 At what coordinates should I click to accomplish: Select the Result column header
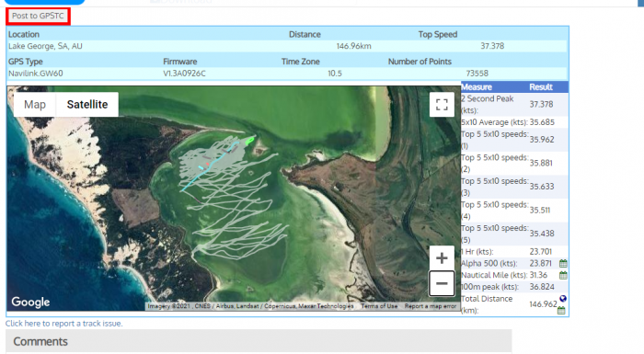pyautogui.click(x=541, y=87)
